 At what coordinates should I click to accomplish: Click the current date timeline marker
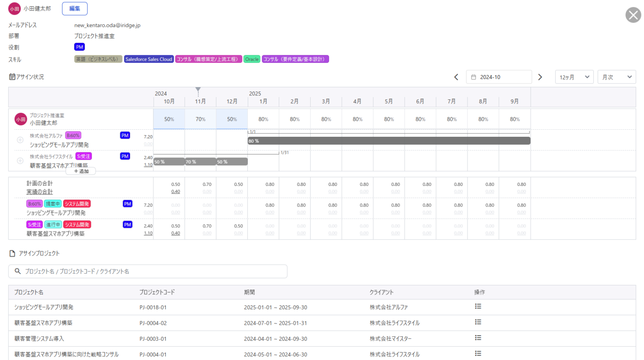[198, 90]
